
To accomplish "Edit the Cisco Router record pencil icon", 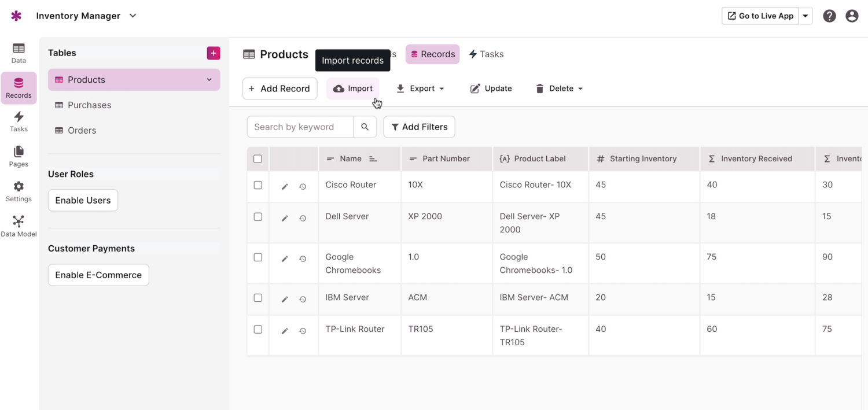I will (285, 187).
